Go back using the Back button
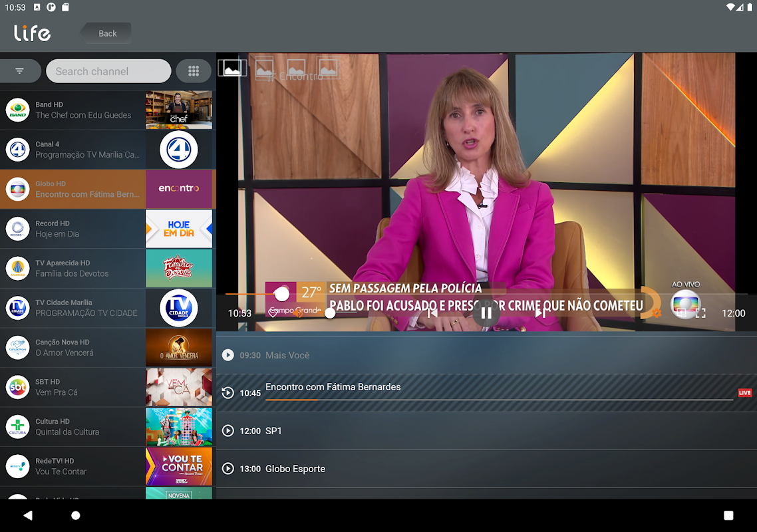Viewport: 757px width, 532px height. pyautogui.click(x=106, y=33)
